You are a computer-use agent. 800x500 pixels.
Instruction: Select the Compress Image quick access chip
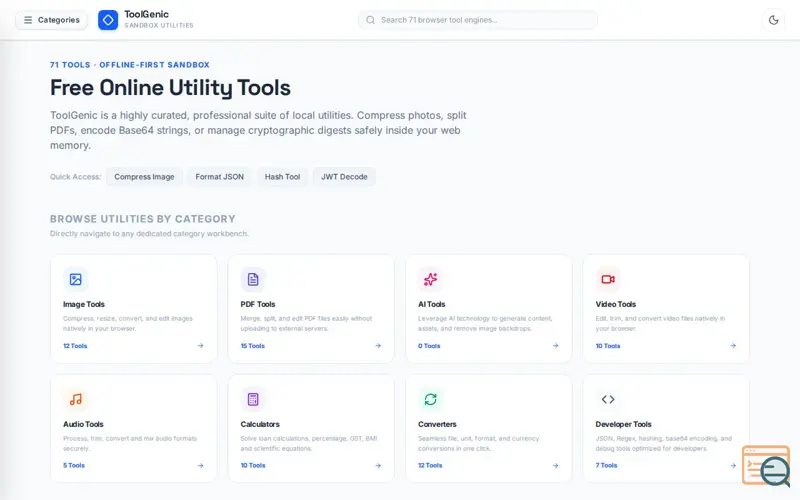(144, 177)
